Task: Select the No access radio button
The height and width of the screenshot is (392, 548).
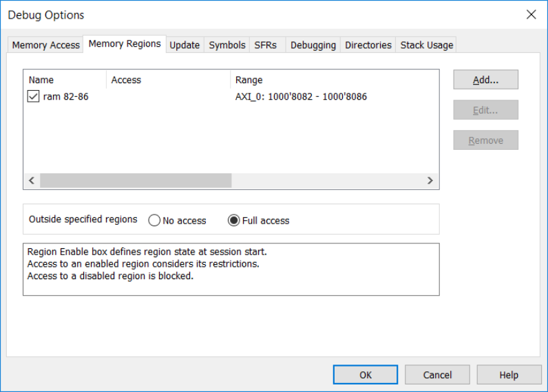Action: pyautogui.click(x=154, y=221)
